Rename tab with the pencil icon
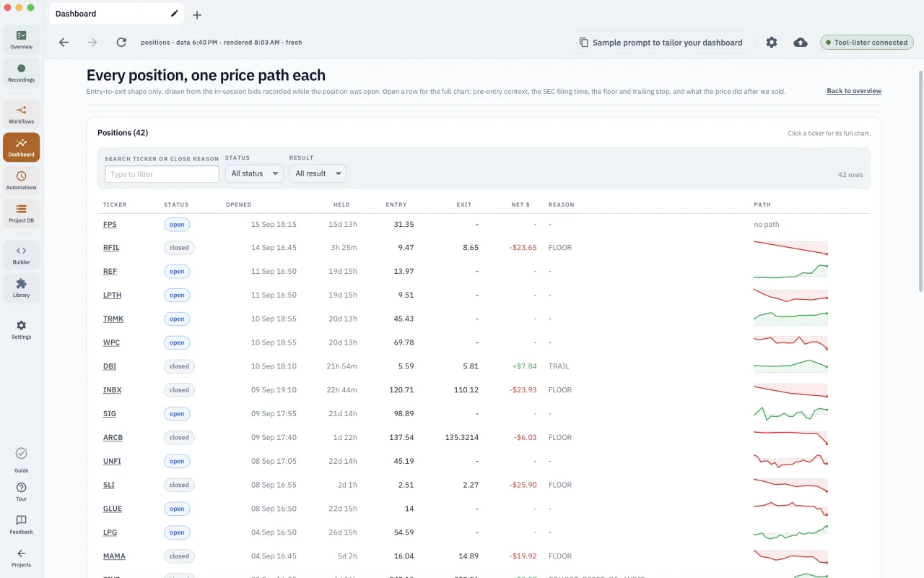The image size is (924, 578). coord(174,13)
